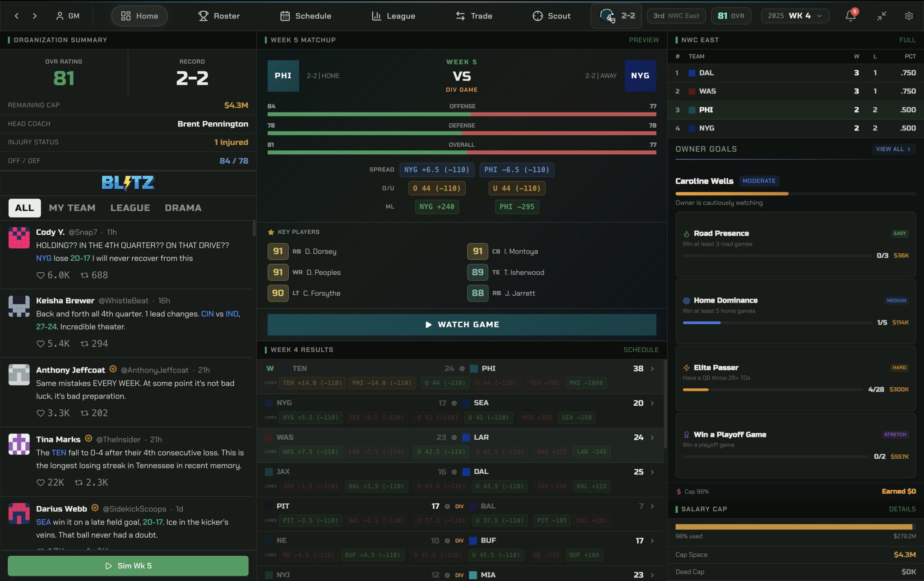This screenshot has height=581, width=924.
Task: Click the salary cap usage bar
Action: (x=794, y=527)
